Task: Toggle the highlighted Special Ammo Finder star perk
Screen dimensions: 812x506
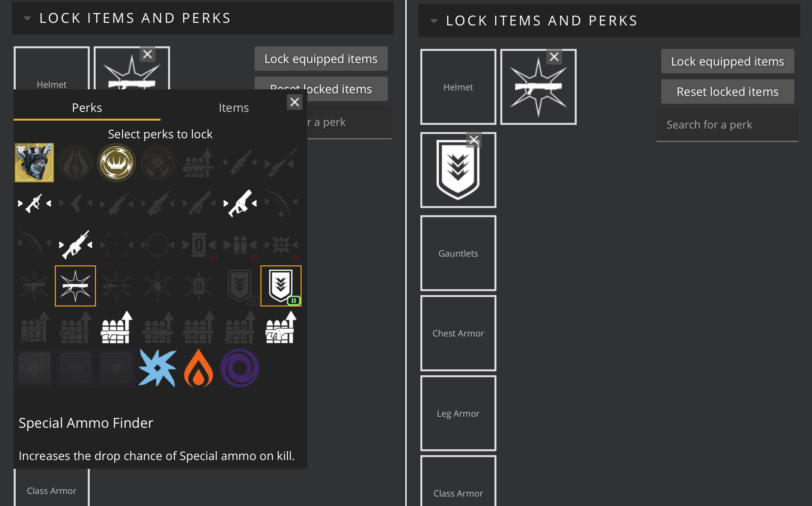Action: [x=75, y=286]
